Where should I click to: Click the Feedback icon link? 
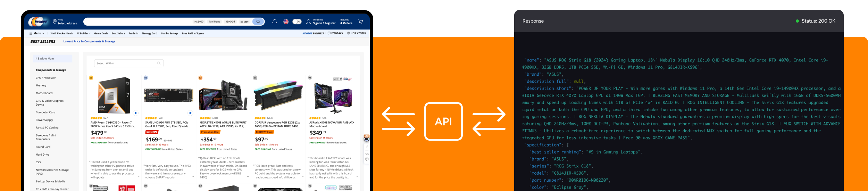click(335, 33)
